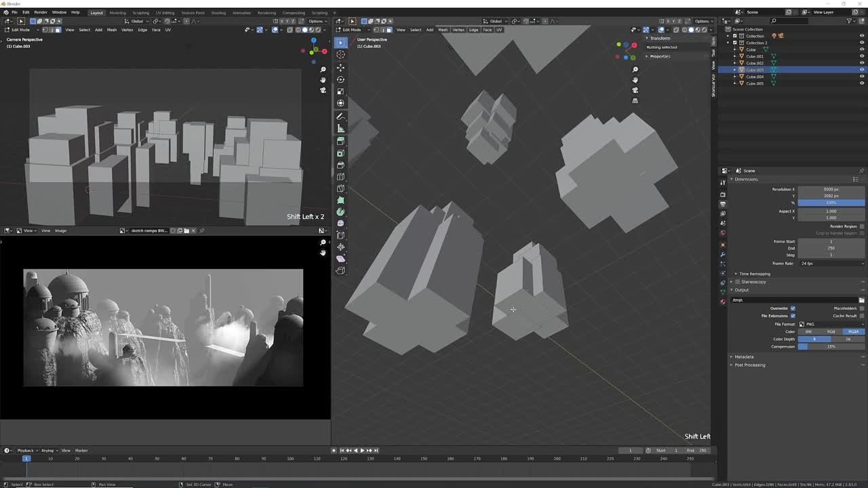Select the Rotate tool in right viewport toolbar

click(340, 79)
